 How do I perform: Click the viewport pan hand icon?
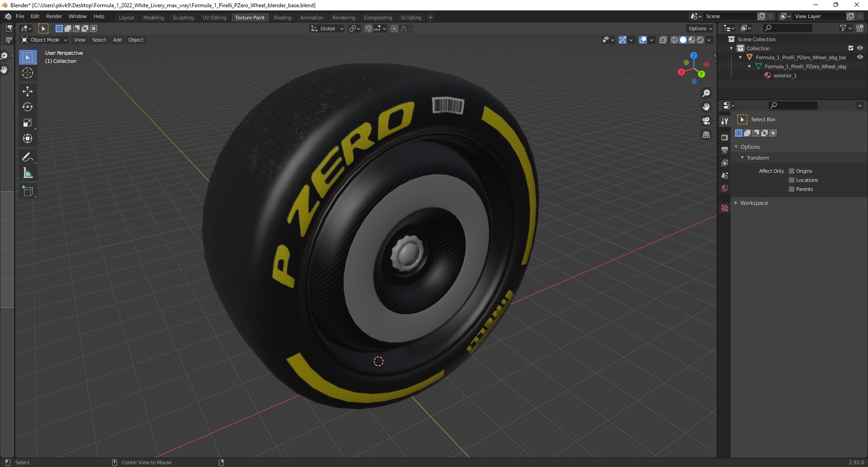pyautogui.click(x=706, y=107)
